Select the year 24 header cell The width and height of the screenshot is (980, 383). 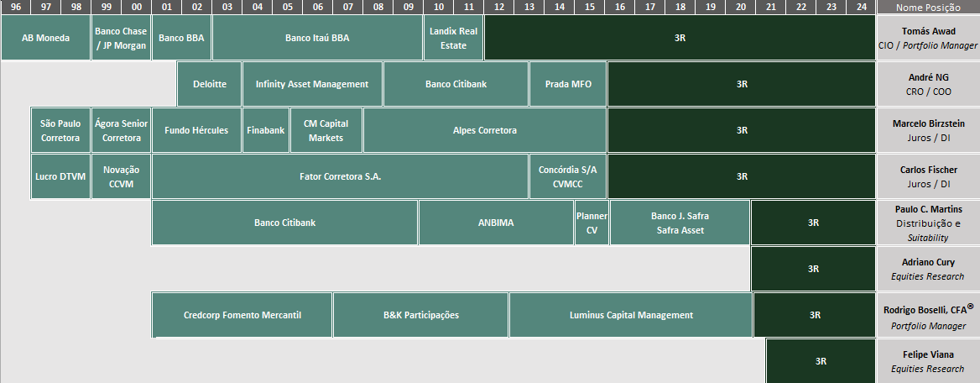tap(861, 8)
